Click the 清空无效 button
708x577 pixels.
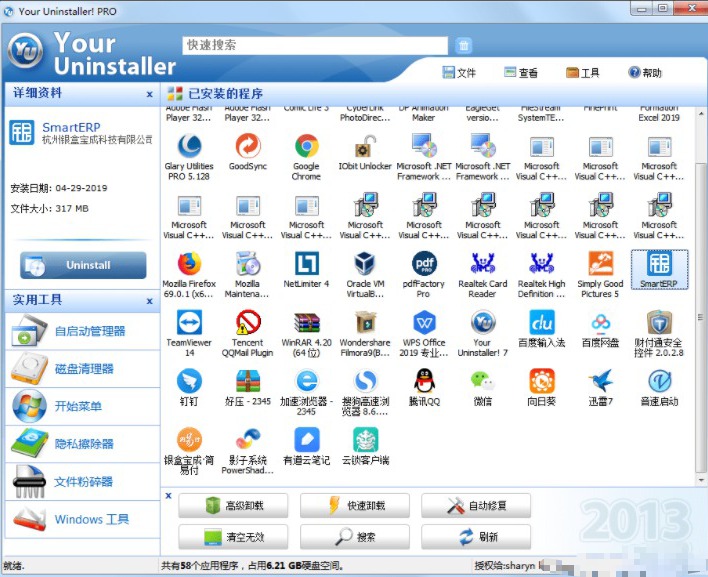point(233,537)
